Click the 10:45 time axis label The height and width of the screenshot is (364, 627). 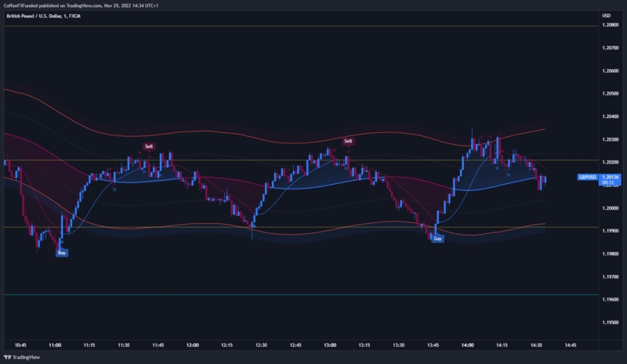20,345
